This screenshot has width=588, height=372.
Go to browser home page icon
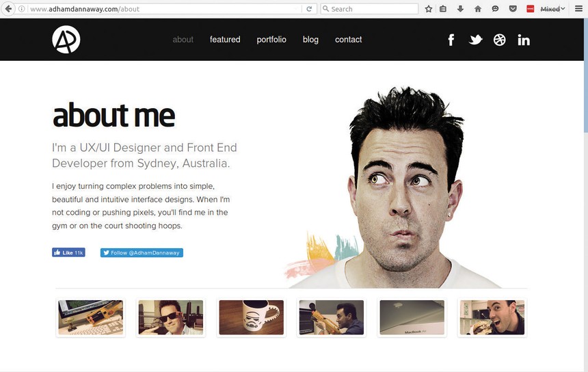pos(478,9)
